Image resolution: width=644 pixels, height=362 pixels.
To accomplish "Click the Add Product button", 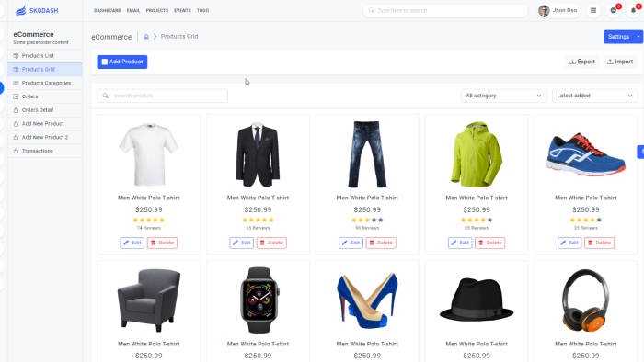I will click(x=122, y=62).
